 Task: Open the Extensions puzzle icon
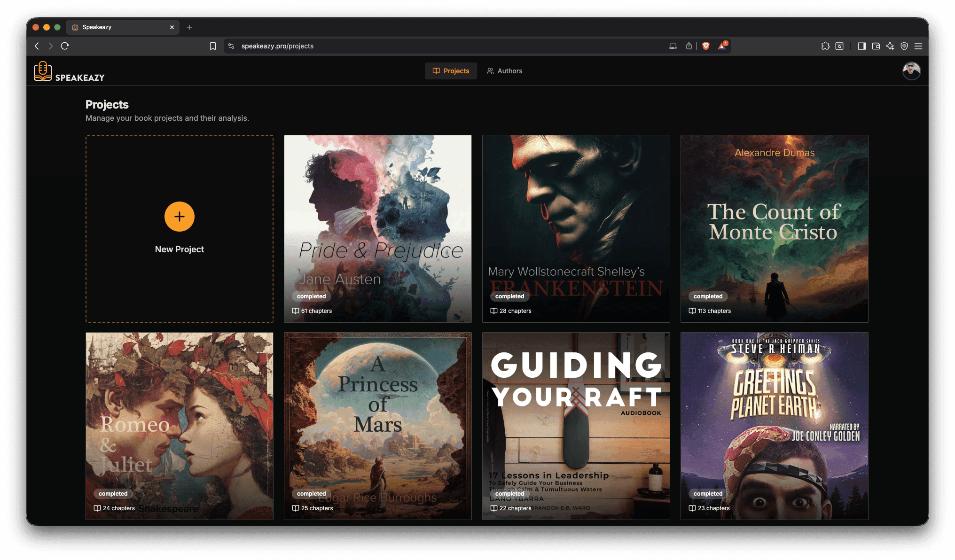click(x=826, y=46)
